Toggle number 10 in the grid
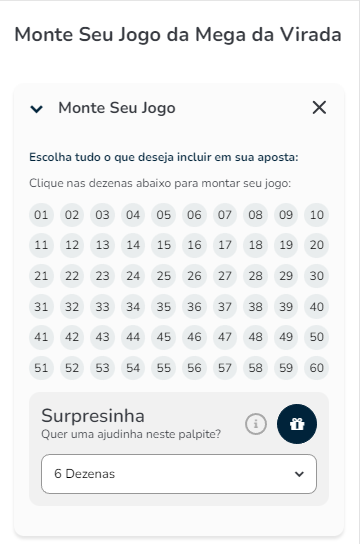Image resolution: width=360 pixels, height=544 pixels. [317, 215]
